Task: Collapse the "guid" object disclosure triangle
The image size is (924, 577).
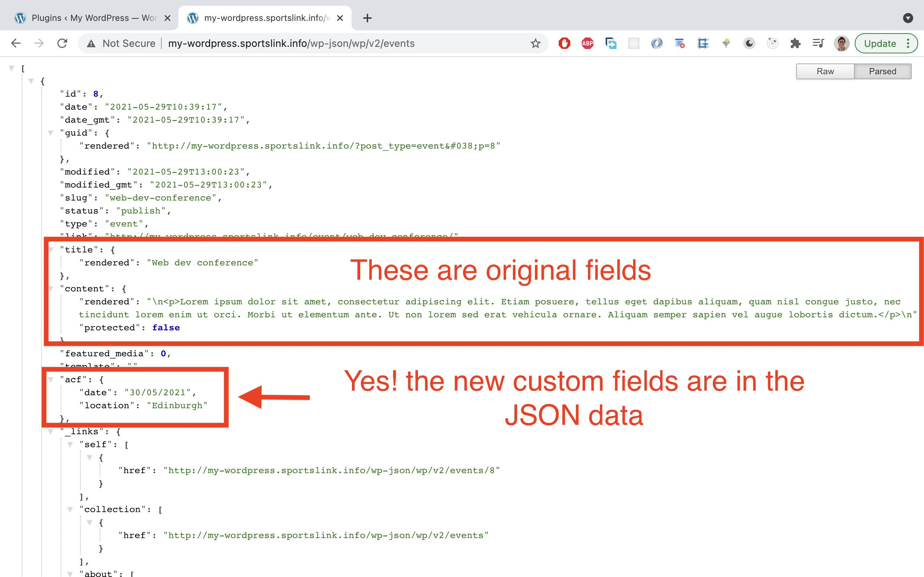Action: tap(51, 133)
